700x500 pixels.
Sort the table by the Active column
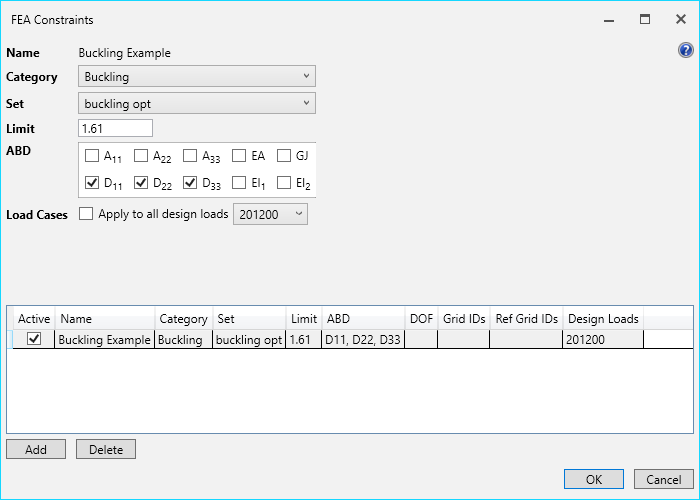(x=34, y=319)
